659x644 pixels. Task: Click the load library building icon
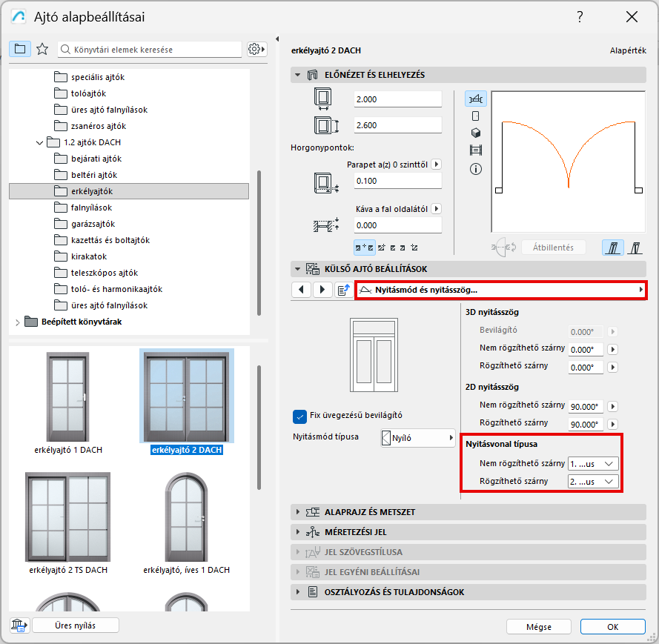[x=19, y=625]
